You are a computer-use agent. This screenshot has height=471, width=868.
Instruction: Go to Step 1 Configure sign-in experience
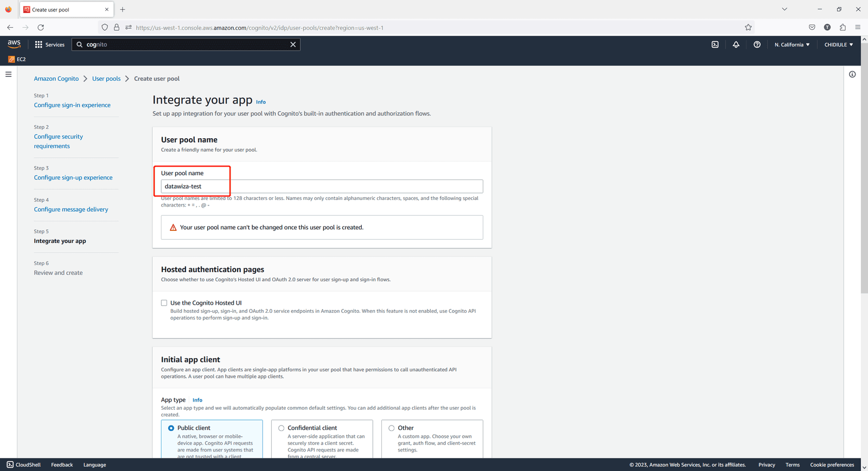click(72, 105)
